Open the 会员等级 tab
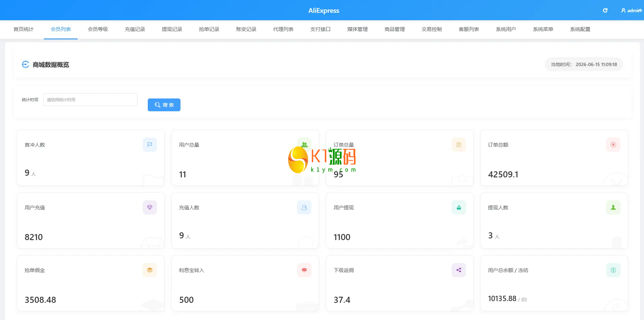Image resolution: width=644 pixels, height=320 pixels. click(x=98, y=29)
